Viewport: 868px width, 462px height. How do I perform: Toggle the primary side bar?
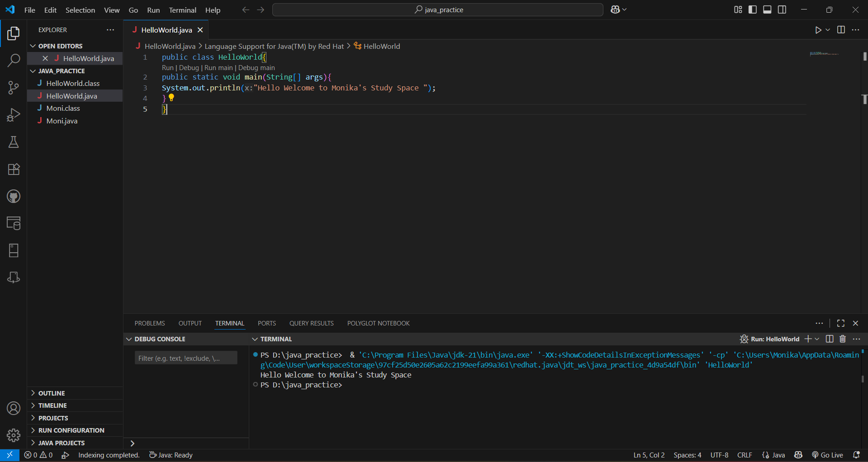tap(752, 9)
